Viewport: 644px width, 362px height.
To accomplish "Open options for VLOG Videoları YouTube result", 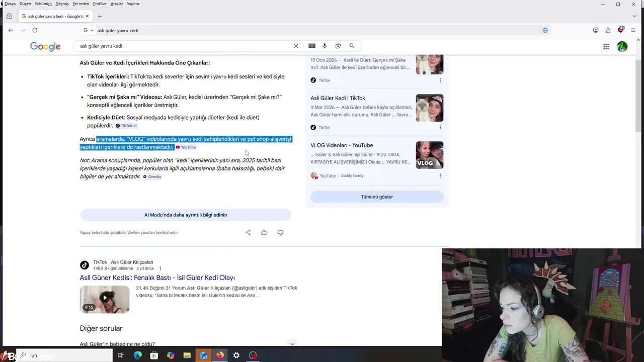I will pos(440,175).
